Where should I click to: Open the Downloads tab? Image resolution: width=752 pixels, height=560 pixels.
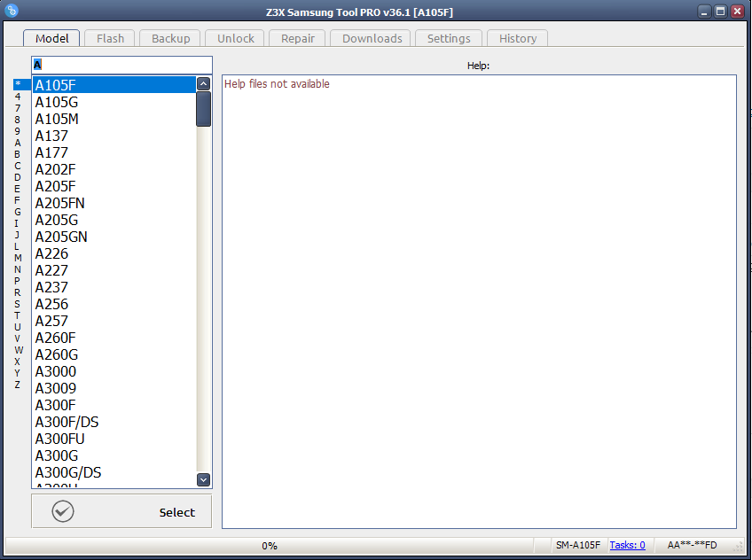click(372, 38)
